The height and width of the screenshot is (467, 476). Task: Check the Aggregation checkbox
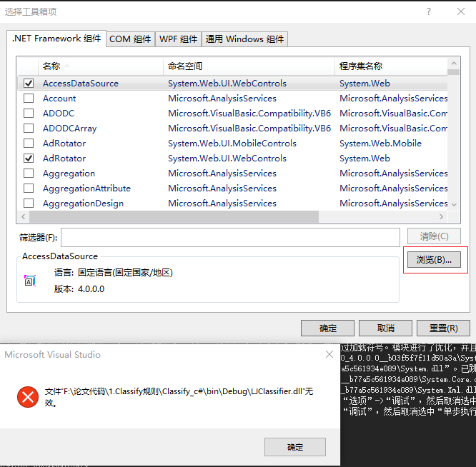click(x=29, y=173)
